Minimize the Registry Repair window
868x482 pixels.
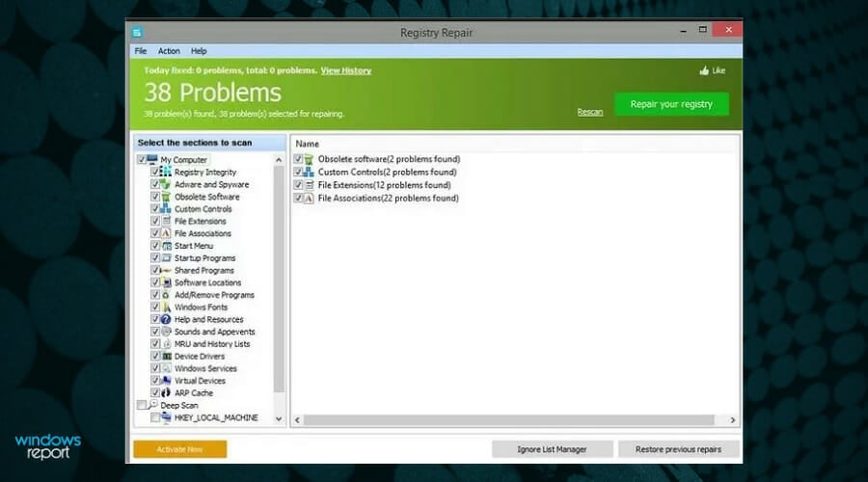click(683, 31)
